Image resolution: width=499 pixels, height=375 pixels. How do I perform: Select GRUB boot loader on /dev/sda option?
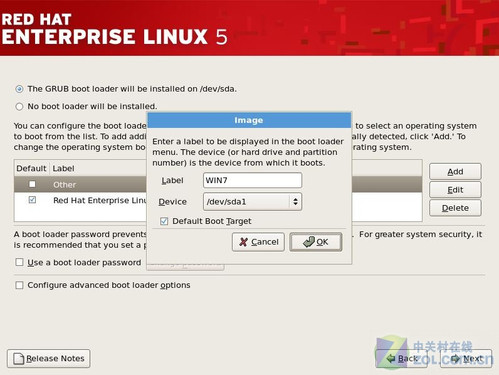(19, 89)
